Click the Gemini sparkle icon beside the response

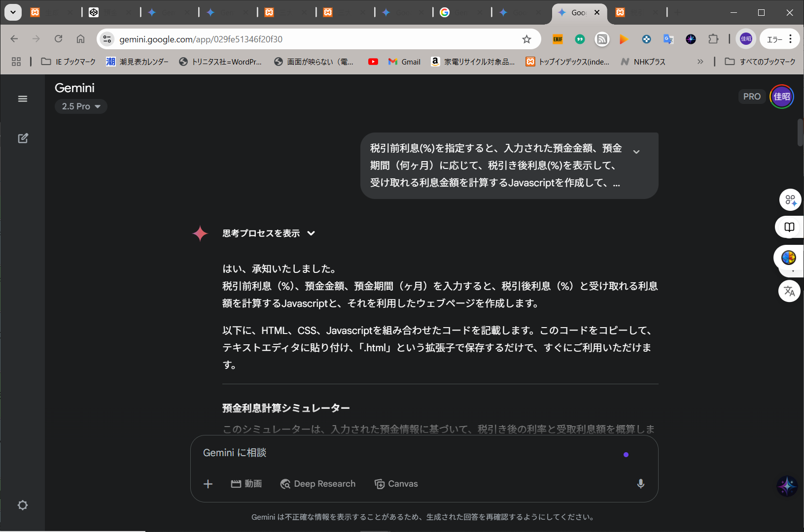tap(200, 233)
